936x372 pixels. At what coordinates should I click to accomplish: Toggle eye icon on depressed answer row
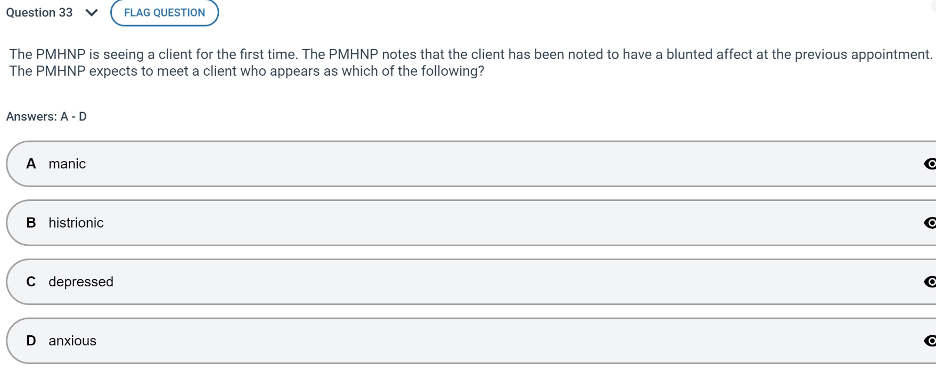tap(929, 281)
